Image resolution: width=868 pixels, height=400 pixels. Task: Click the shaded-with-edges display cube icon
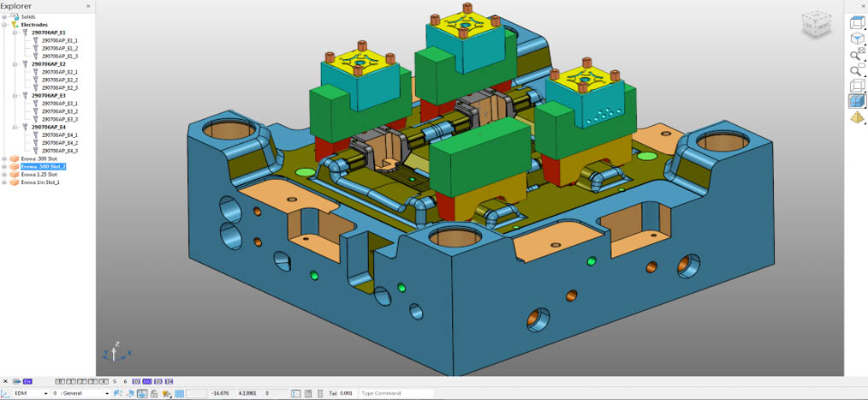[x=856, y=101]
